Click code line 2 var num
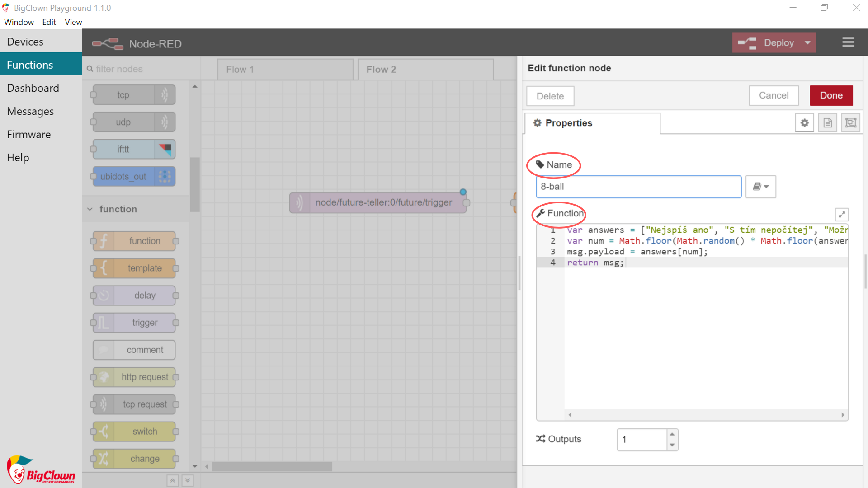Screen dimensions: 868x488 pyautogui.click(x=707, y=241)
